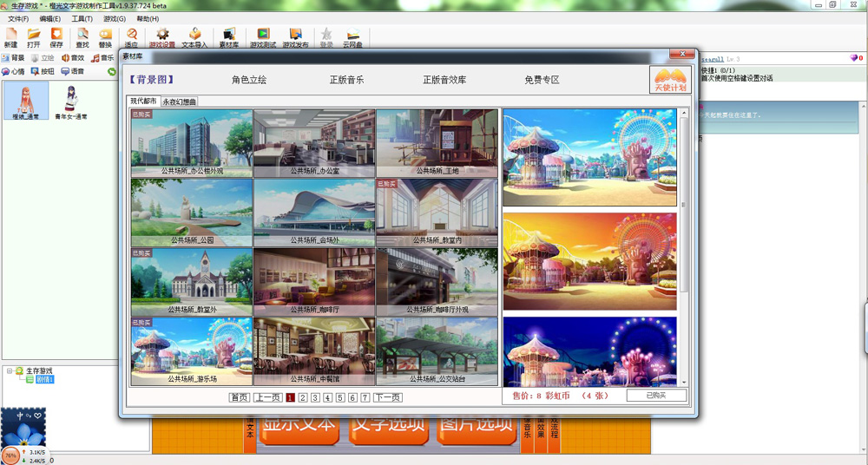Open the 工具(T) menu
This screenshot has width=868, height=465.
[x=82, y=18]
